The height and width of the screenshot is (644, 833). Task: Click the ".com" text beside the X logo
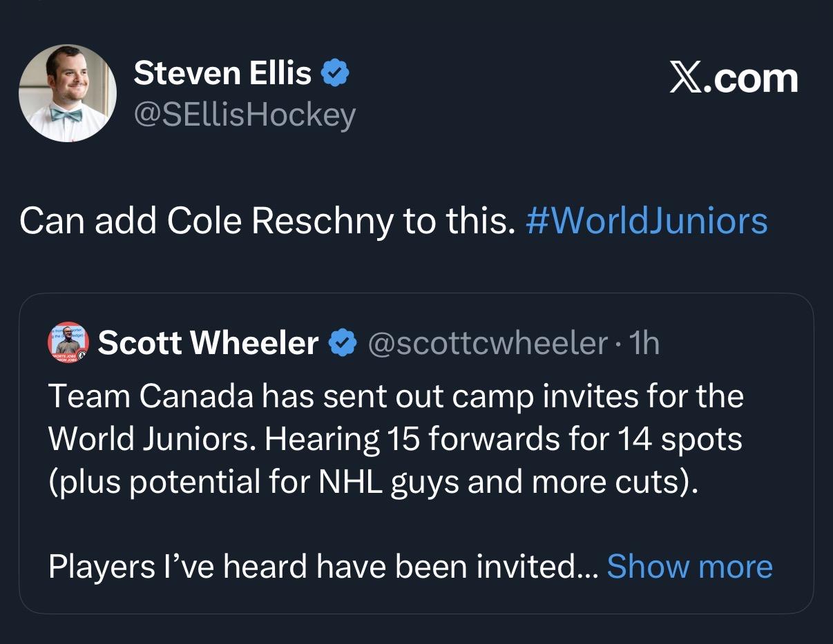[755, 79]
